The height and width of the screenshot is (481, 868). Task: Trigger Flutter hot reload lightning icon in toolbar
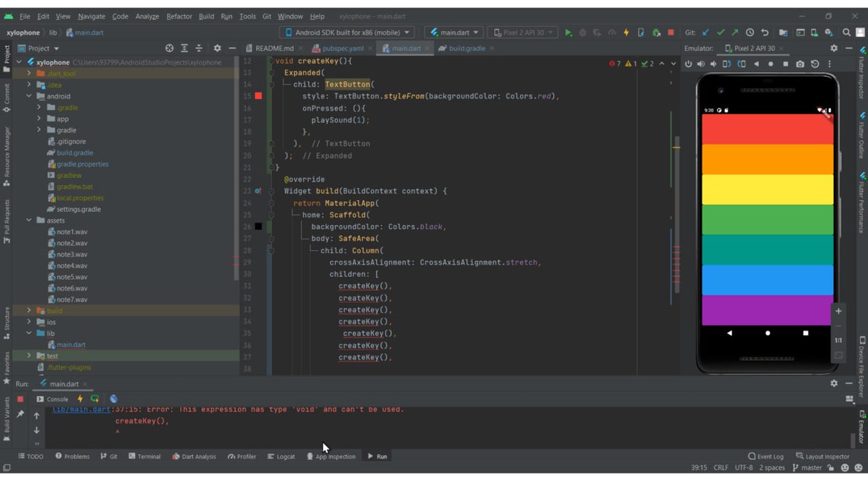pyautogui.click(x=626, y=33)
